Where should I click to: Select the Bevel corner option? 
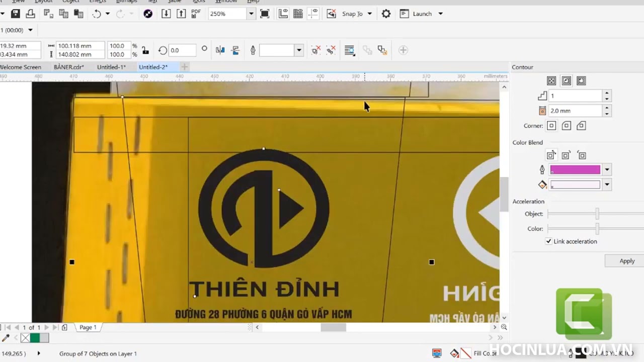tap(581, 126)
